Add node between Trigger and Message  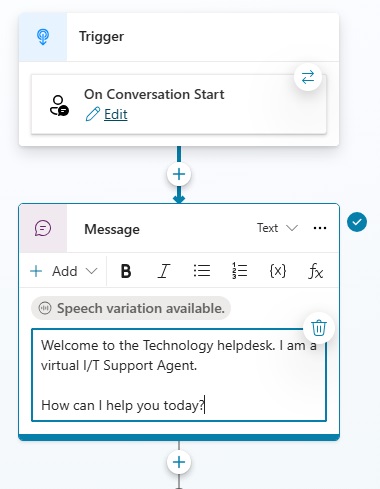pyautogui.click(x=179, y=174)
